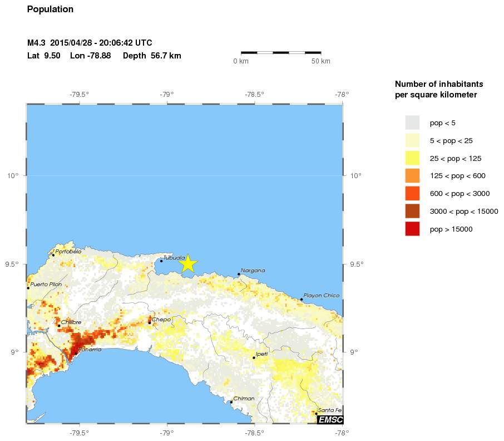Click the Nargana city marker dot
This screenshot has width=504, height=441.
coord(239,274)
